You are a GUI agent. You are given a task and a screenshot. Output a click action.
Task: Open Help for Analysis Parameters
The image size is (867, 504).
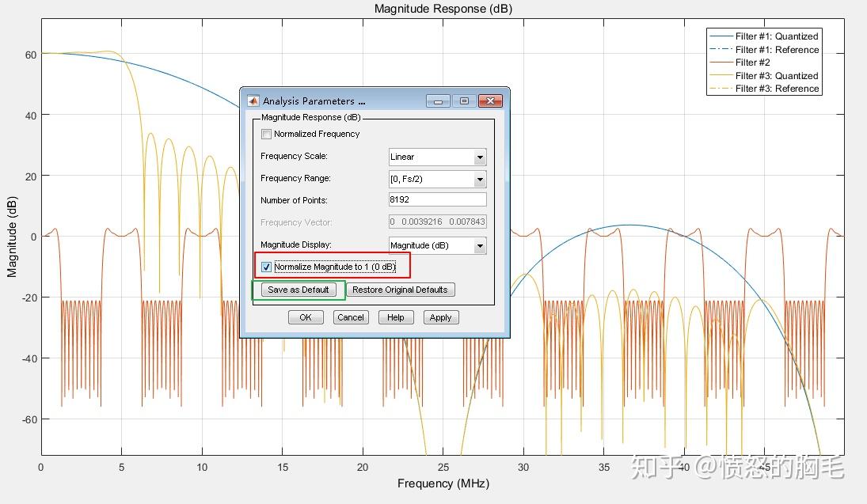(395, 316)
